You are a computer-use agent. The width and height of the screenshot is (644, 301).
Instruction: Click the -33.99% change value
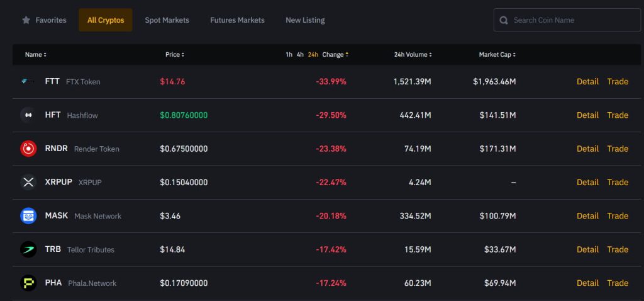[331, 81]
